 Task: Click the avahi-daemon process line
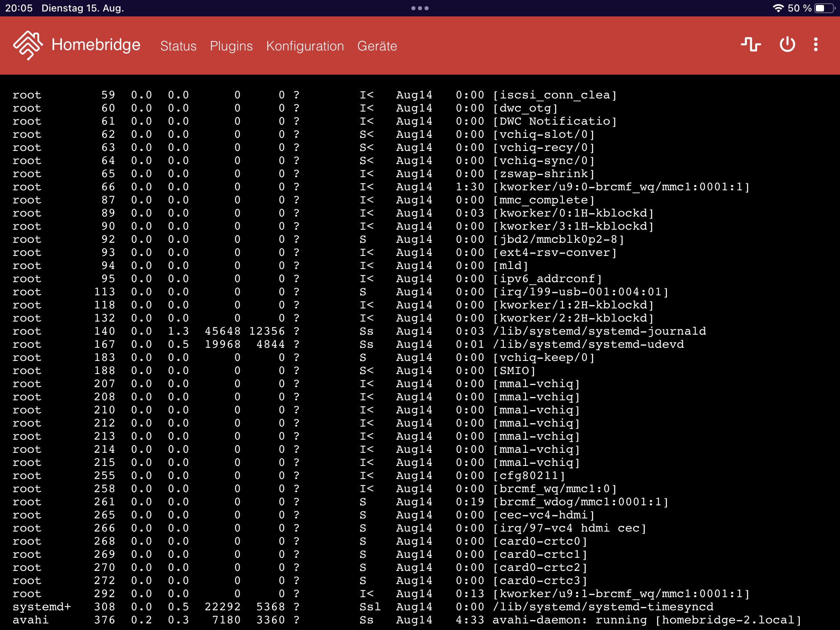point(646,620)
